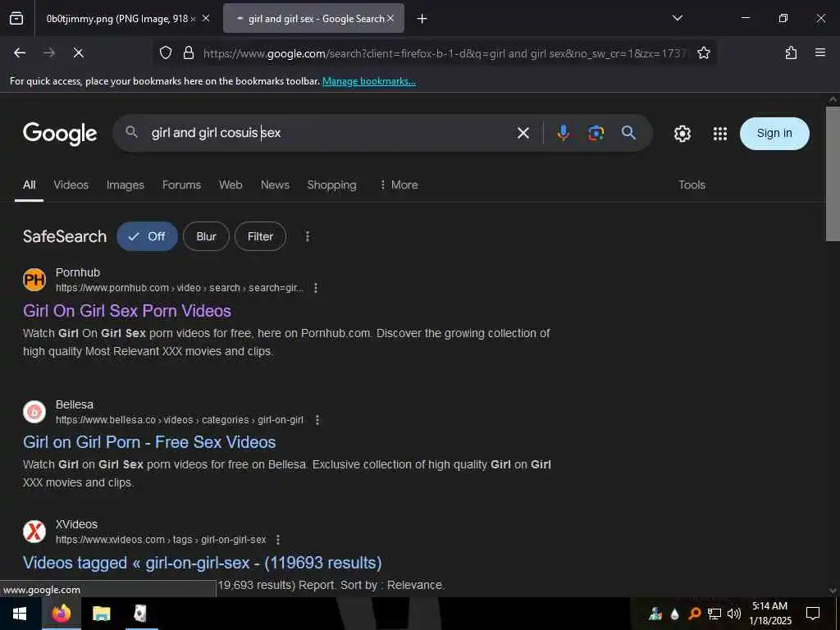840x630 pixels.
Task: Open three-dot menu beside the Bellesa URL
Action: [x=317, y=420]
